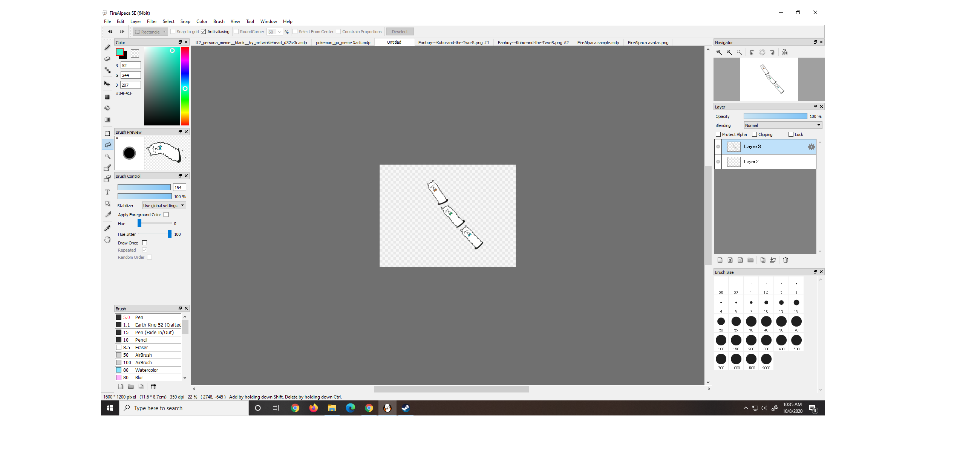Screen dimensions: 980x452
Task: Activate the Hand pan tool
Action: click(107, 240)
